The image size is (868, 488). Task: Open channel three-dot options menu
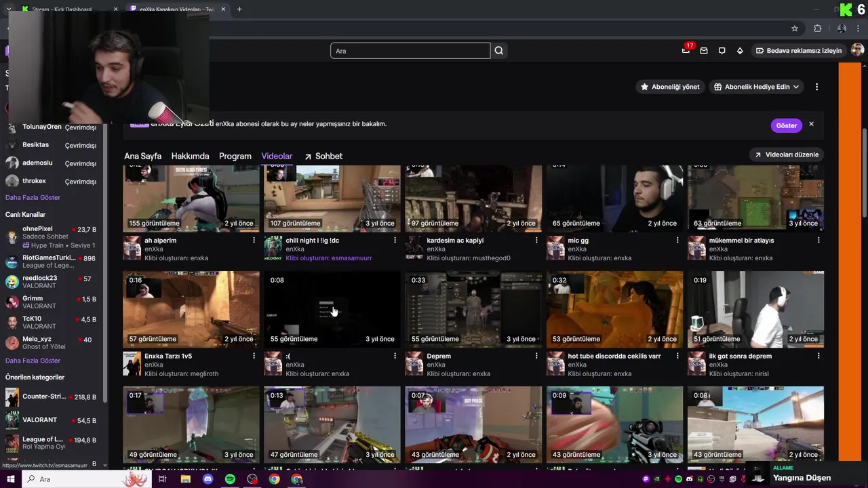click(816, 87)
